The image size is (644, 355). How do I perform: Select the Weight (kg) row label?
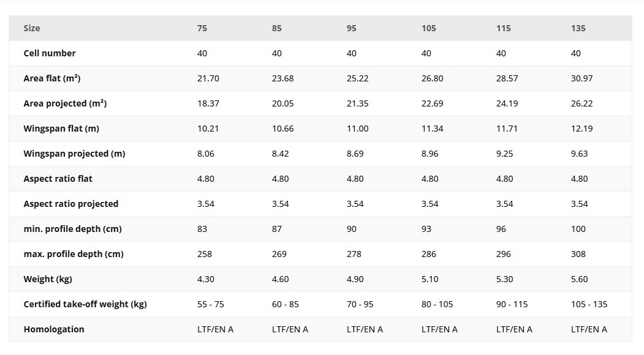(x=48, y=279)
